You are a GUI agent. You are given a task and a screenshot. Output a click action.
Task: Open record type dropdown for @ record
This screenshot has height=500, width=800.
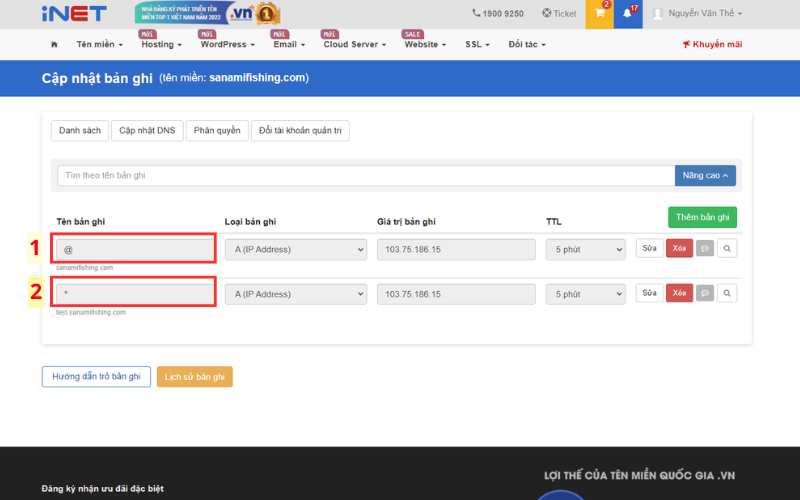(296, 249)
